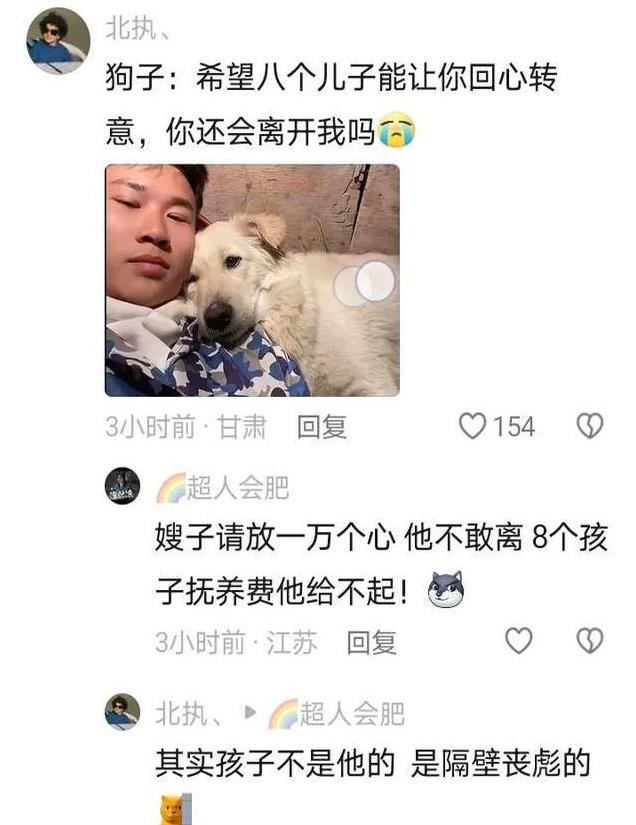Tap the 北执 username at top

(x=138, y=28)
